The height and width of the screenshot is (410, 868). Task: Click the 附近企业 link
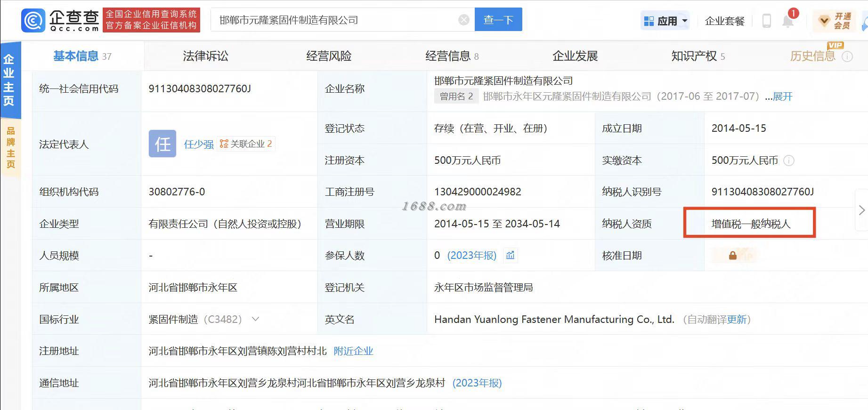point(353,351)
